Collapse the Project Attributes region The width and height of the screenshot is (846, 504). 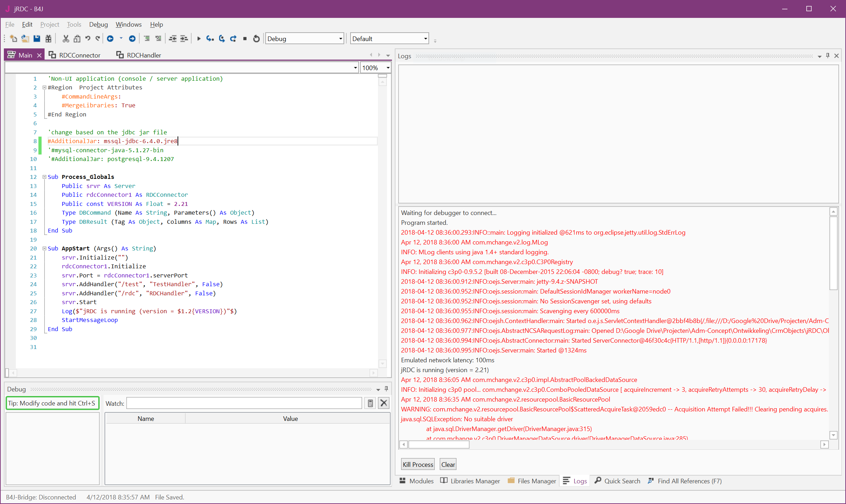[x=45, y=88]
